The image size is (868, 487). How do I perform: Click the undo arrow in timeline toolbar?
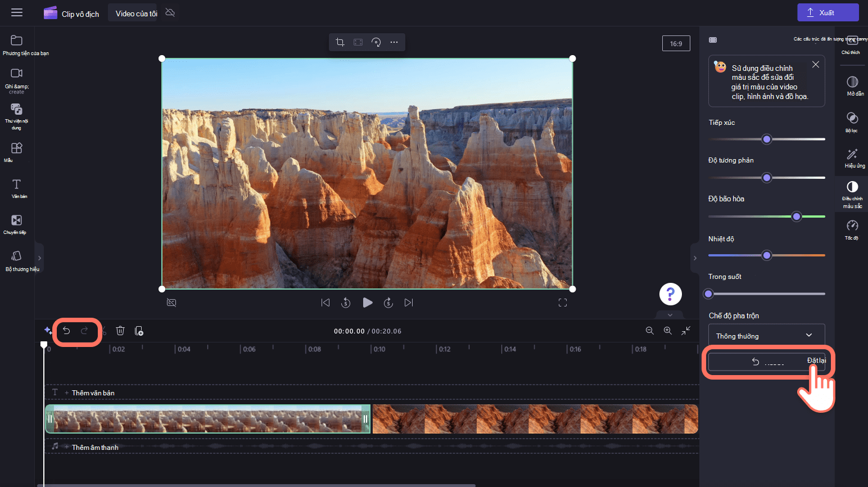pyautogui.click(x=66, y=331)
